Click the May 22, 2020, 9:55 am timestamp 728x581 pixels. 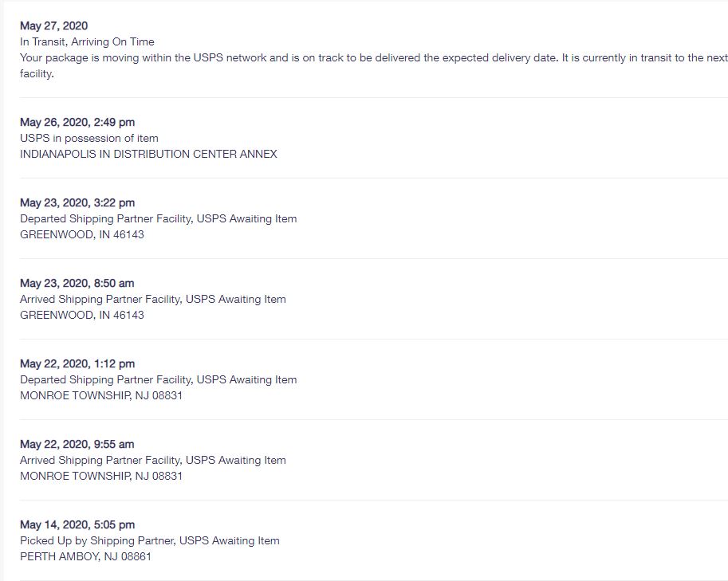click(x=77, y=444)
